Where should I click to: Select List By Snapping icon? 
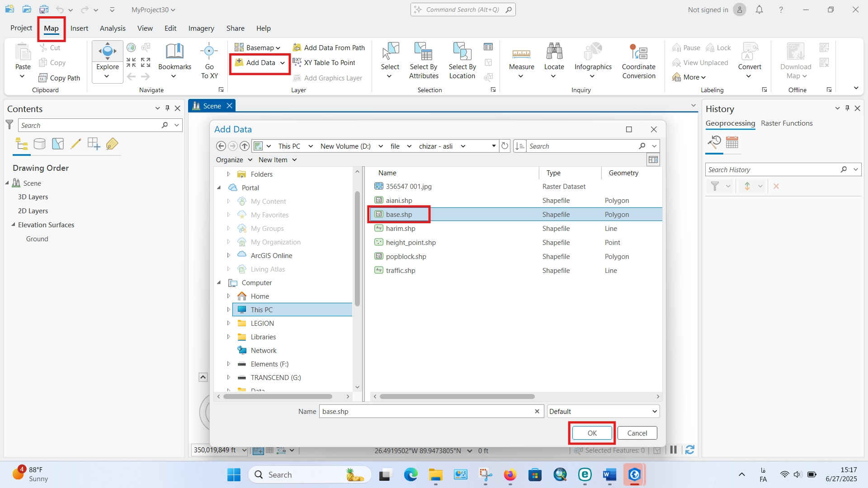click(x=94, y=144)
